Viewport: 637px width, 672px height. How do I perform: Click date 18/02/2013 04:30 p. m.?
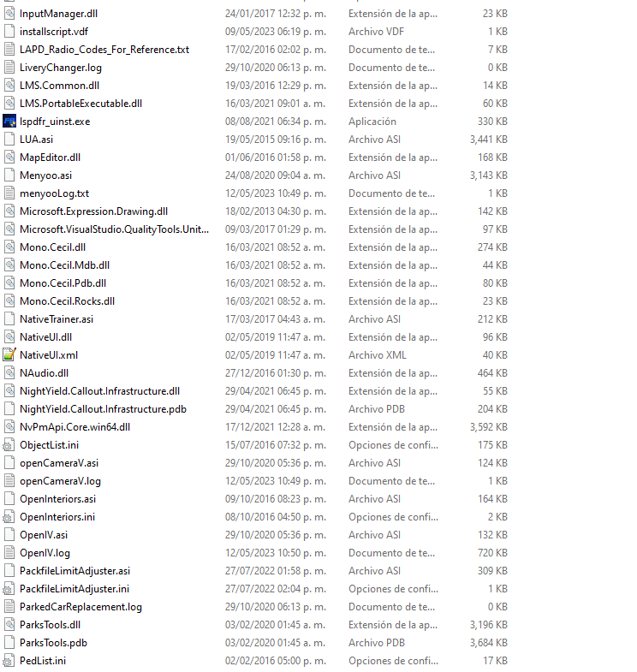pos(276,211)
